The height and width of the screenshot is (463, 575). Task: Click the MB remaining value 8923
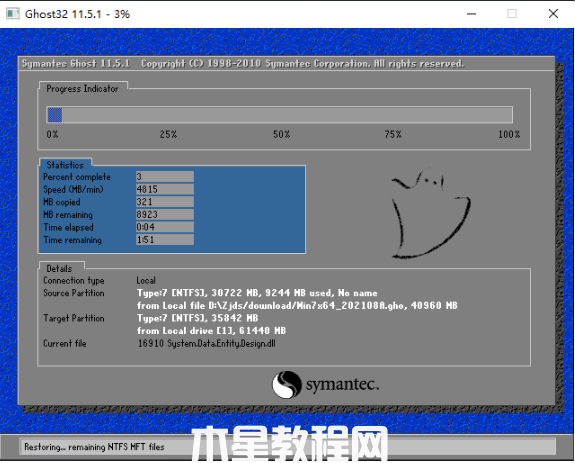coord(165,214)
